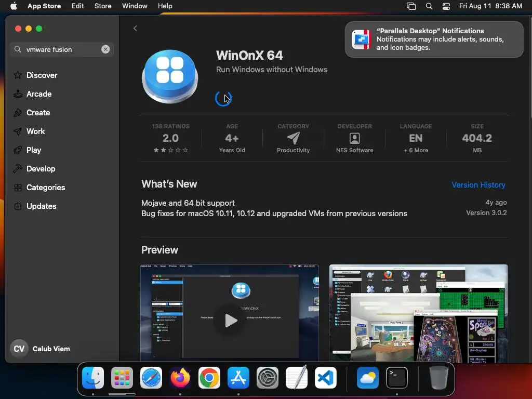Play the WinOnX preview video

click(x=230, y=320)
